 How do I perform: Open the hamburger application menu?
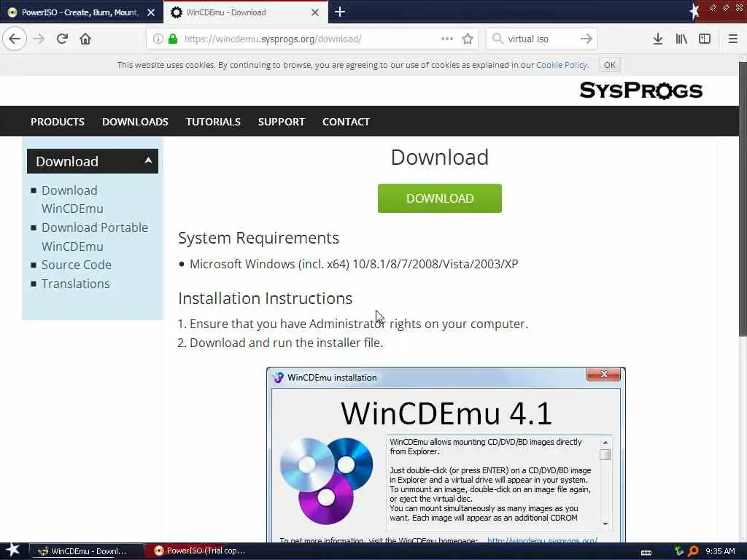tap(733, 39)
